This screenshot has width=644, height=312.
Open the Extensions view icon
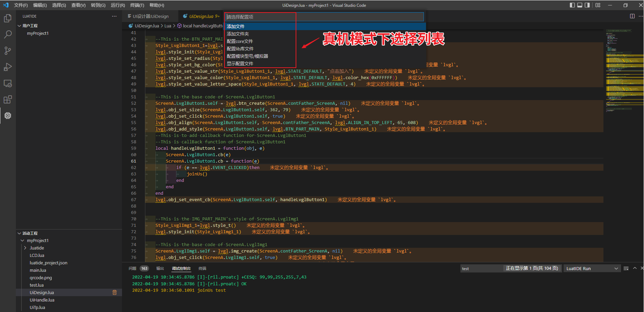coord(8,100)
